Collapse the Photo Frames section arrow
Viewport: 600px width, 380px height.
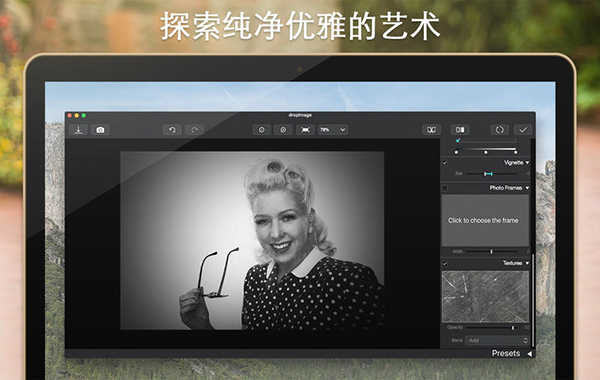click(x=527, y=188)
